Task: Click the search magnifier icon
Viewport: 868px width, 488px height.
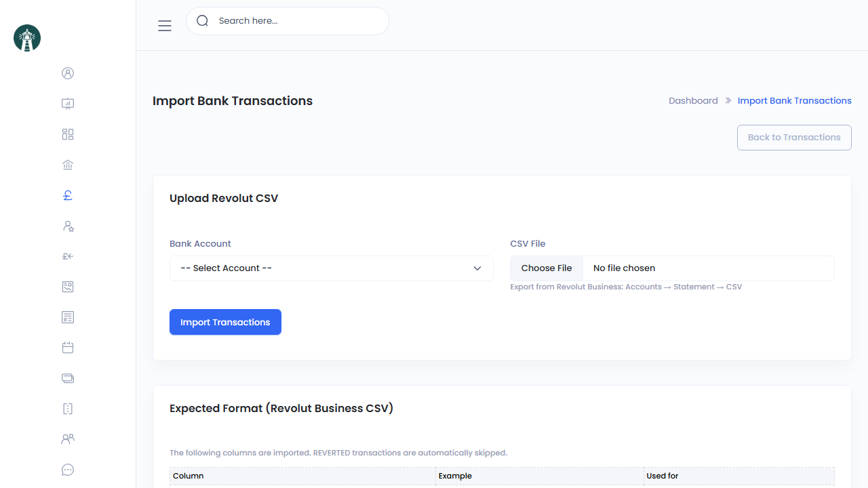Action: [x=202, y=21]
